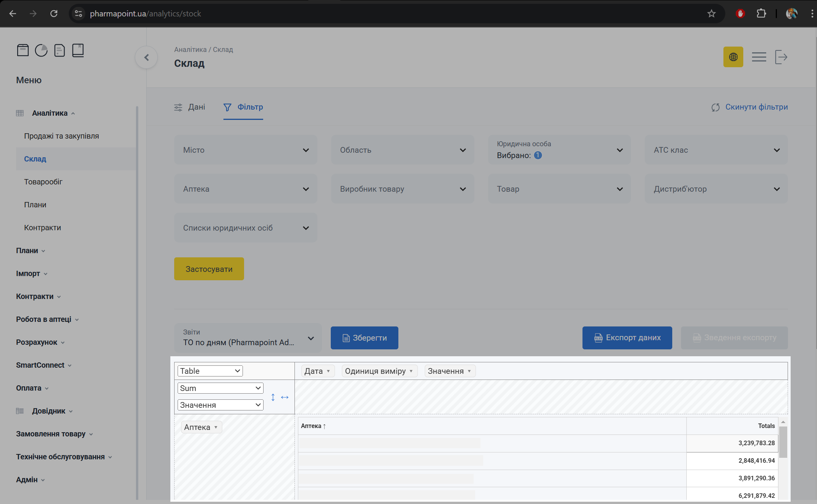Collapse sidebar with the back arrow button

tap(146, 58)
